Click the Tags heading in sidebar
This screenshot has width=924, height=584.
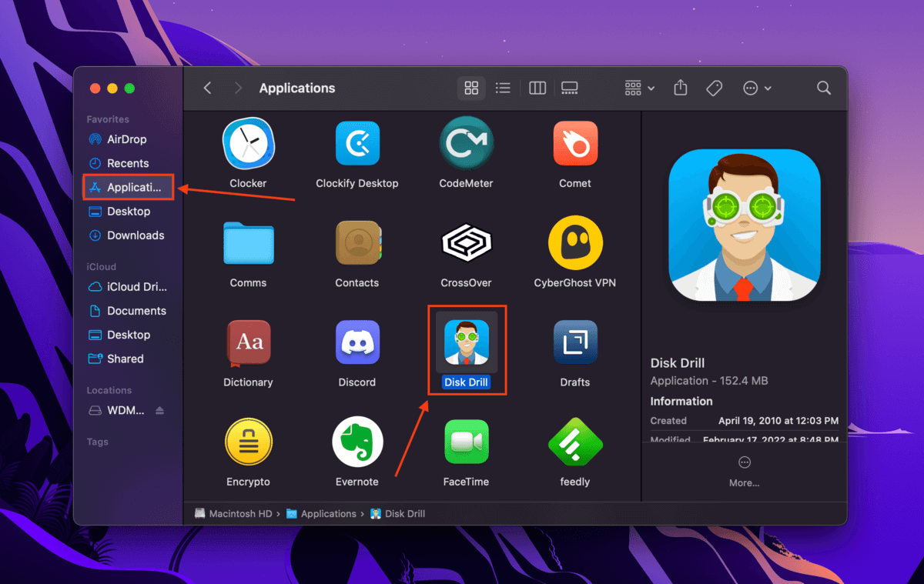(x=98, y=442)
